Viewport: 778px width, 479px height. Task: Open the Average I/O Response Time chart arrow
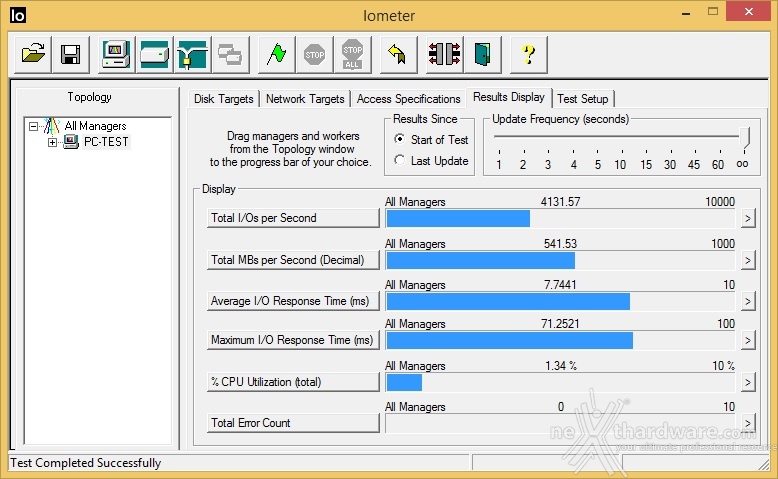[748, 301]
